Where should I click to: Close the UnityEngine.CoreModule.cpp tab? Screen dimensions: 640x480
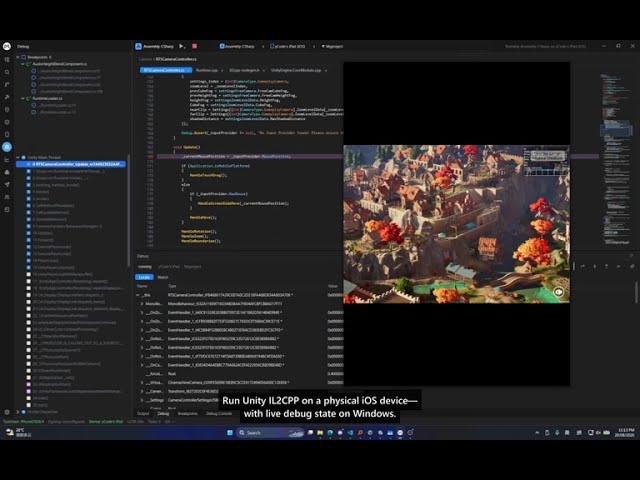point(325,70)
